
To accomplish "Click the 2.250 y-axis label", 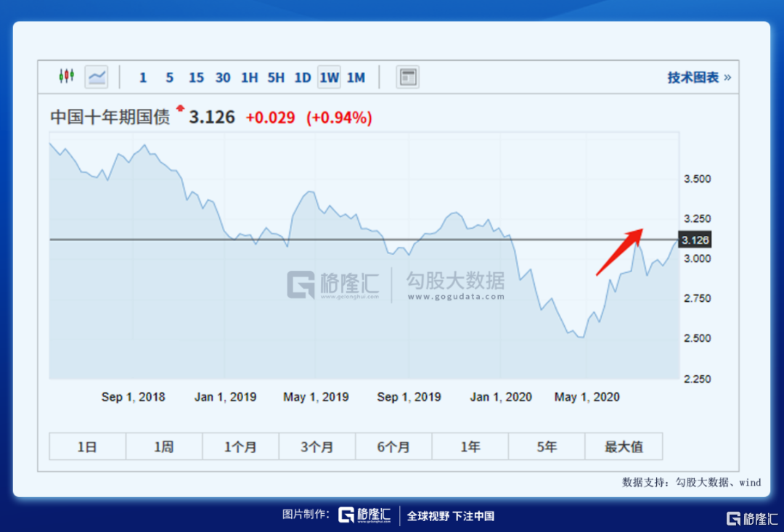I will tap(697, 379).
